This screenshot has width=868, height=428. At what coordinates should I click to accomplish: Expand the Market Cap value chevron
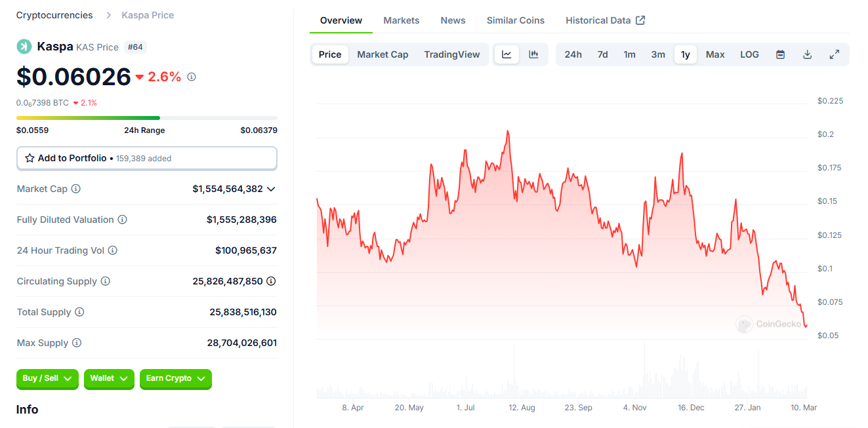tap(272, 189)
